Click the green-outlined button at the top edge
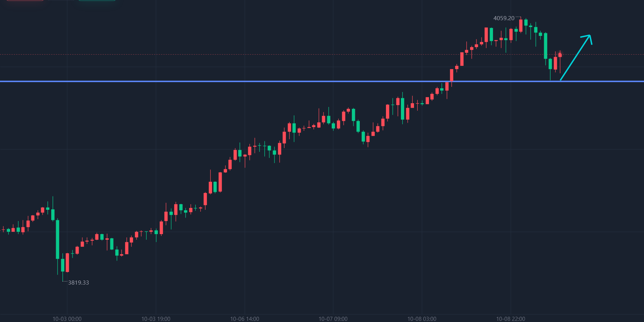644x322 pixels. (x=97, y=0)
